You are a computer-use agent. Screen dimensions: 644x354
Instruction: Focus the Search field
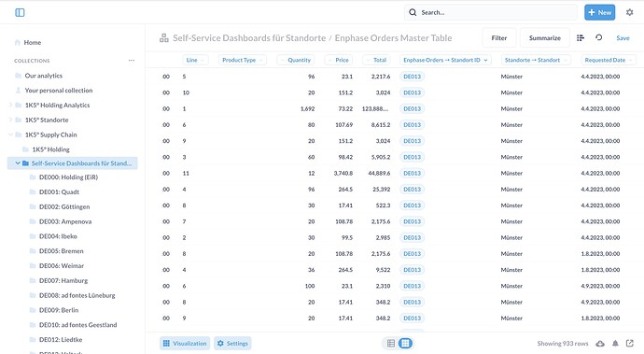click(x=491, y=12)
